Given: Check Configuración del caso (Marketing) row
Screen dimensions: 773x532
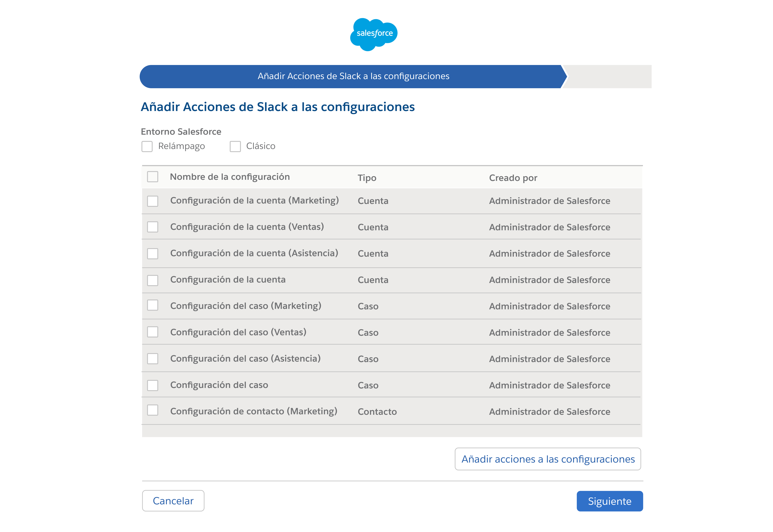Looking at the screenshot, I should [x=153, y=305].
